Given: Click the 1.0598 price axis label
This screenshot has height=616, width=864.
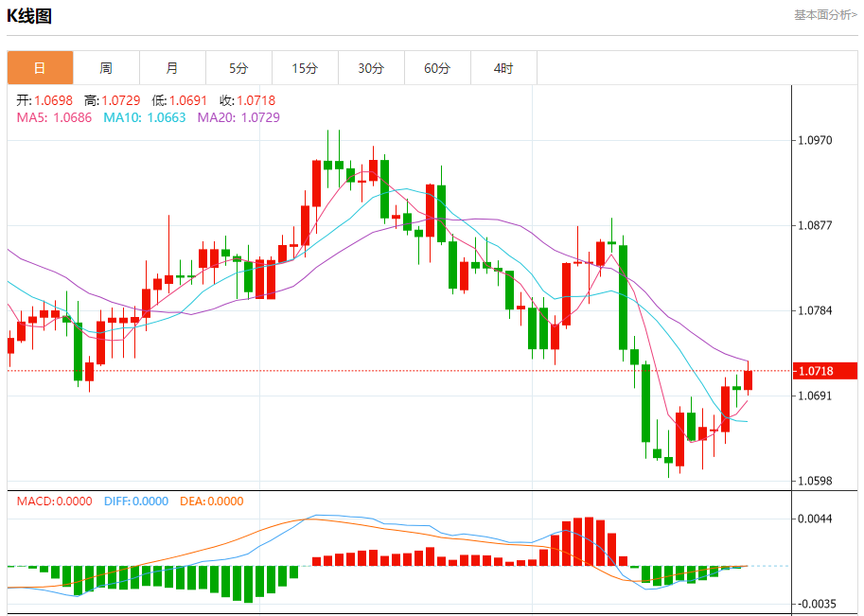Looking at the screenshot, I should (x=815, y=481).
